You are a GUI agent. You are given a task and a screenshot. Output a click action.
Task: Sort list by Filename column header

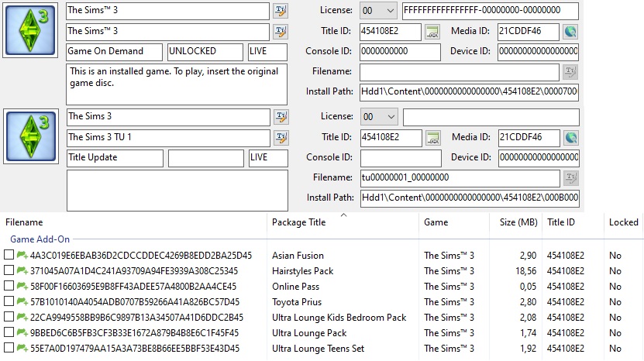pos(133,222)
